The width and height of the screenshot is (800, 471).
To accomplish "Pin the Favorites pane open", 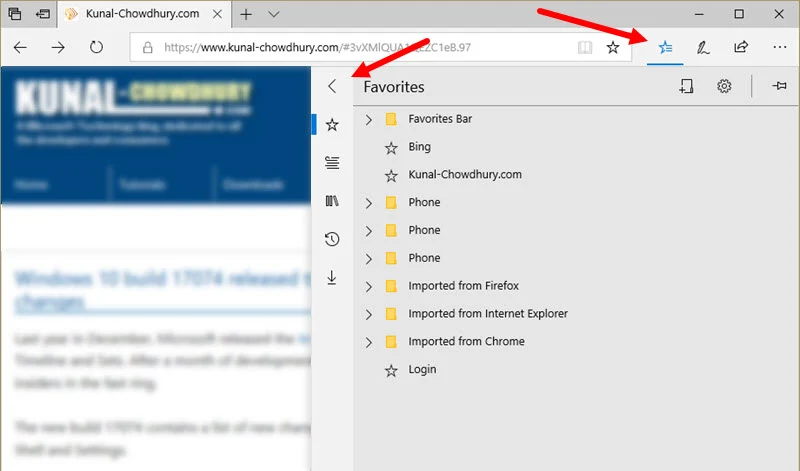I will pos(779,86).
